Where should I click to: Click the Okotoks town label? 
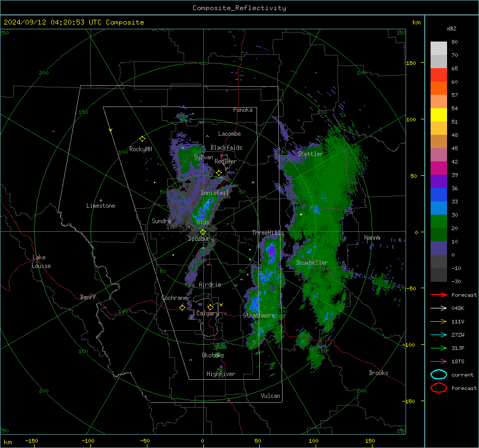pyautogui.click(x=213, y=355)
